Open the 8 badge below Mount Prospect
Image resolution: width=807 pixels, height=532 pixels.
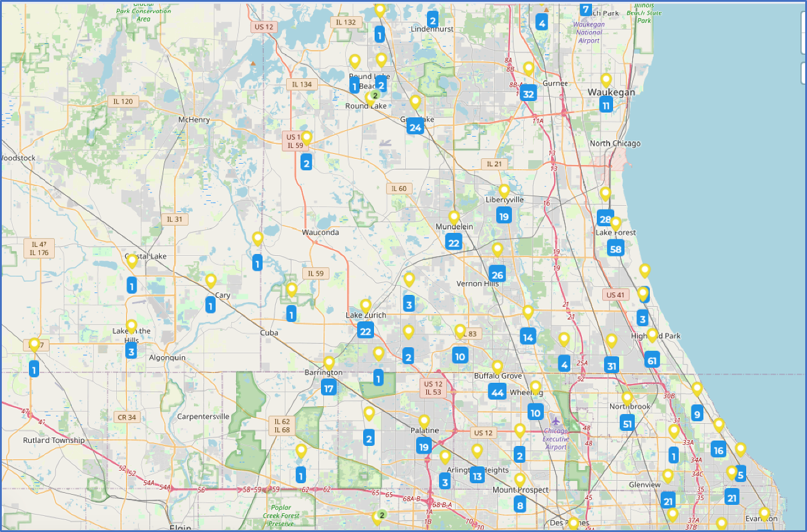[520, 505]
